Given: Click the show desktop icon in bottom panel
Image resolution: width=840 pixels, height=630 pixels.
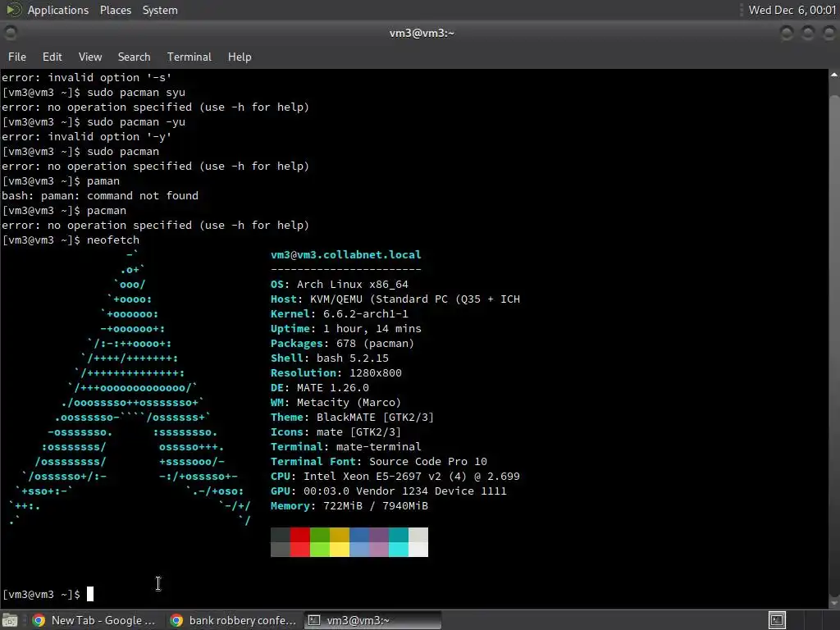Looking at the screenshot, I should point(10,620).
